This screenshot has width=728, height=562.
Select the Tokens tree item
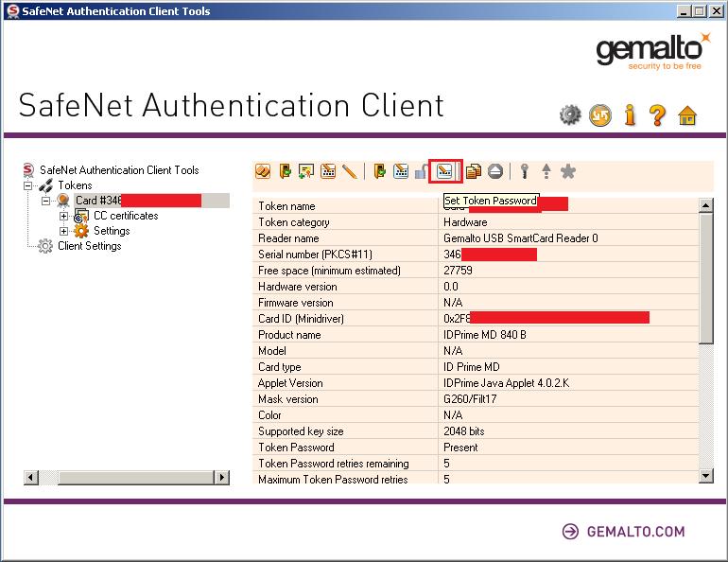(x=75, y=185)
